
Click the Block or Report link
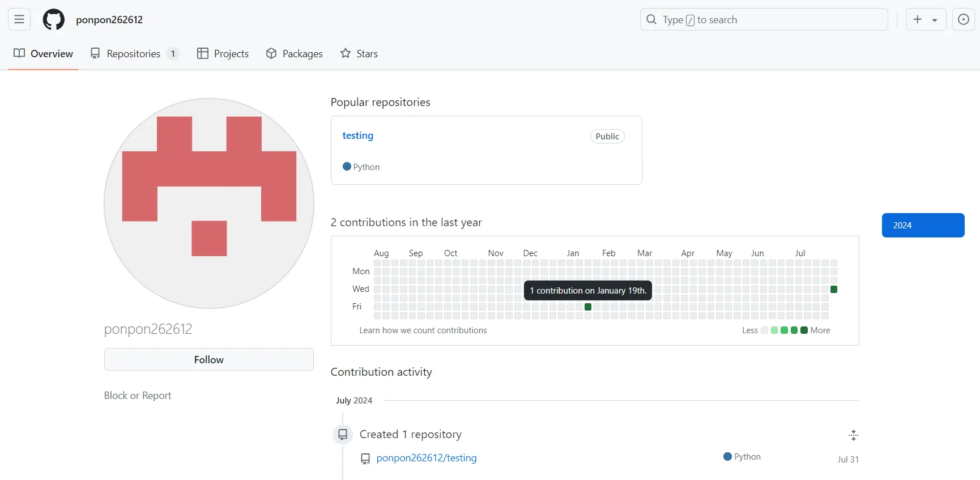point(138,396)
